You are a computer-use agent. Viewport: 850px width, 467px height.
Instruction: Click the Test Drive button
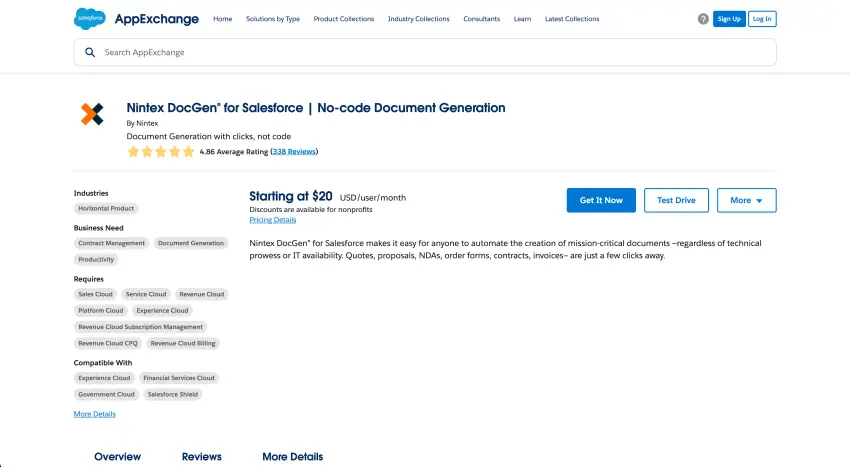point(676,200)
